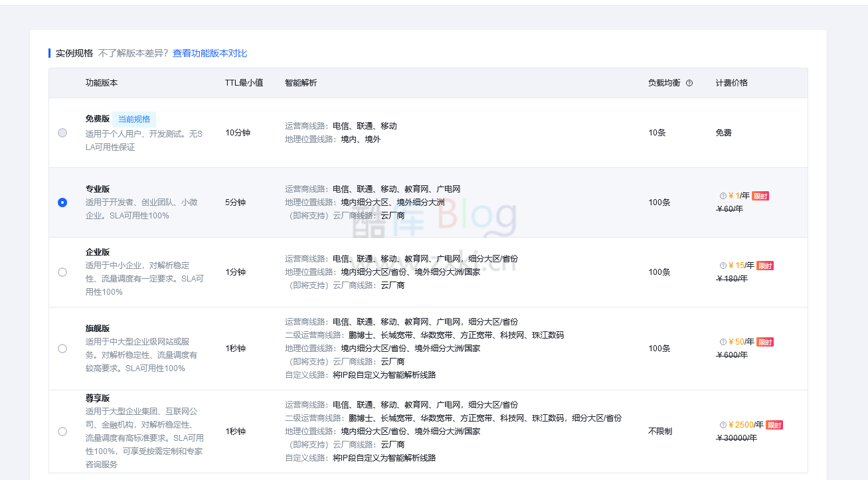This screenshot has width=868, height=480.
Task: Click 限时 badge on 尊享版 price
Action: (774, 426)
